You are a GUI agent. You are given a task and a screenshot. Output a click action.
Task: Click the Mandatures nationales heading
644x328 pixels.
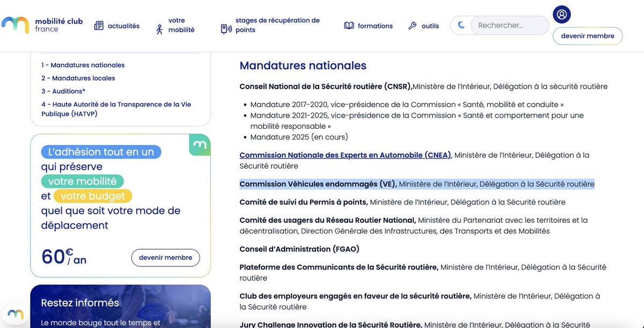click(303, 65)
